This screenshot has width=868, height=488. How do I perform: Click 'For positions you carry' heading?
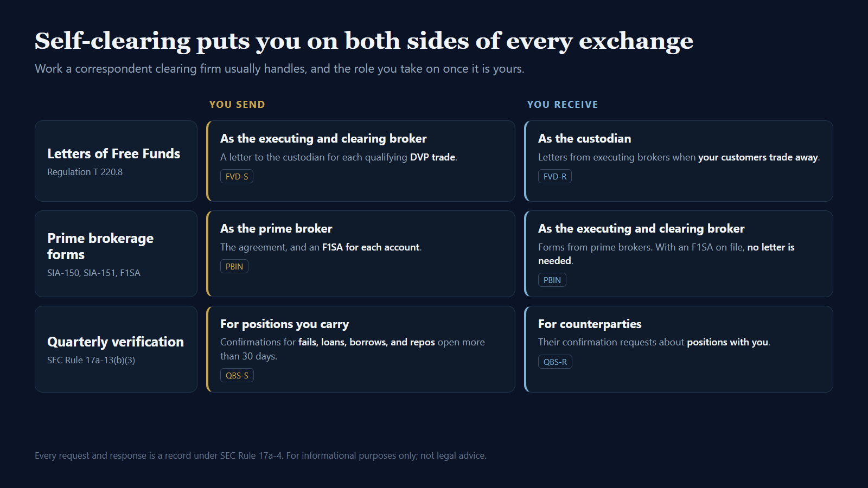[x=284, y=324]
